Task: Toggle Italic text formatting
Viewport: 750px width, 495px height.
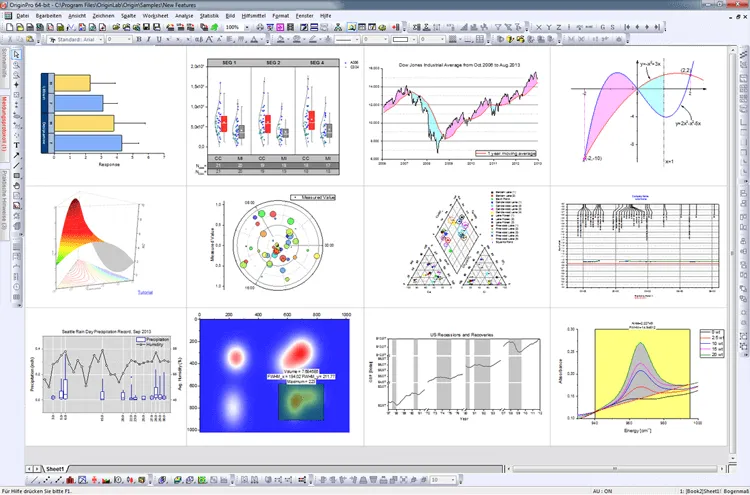Action: [x=149, y=40]
